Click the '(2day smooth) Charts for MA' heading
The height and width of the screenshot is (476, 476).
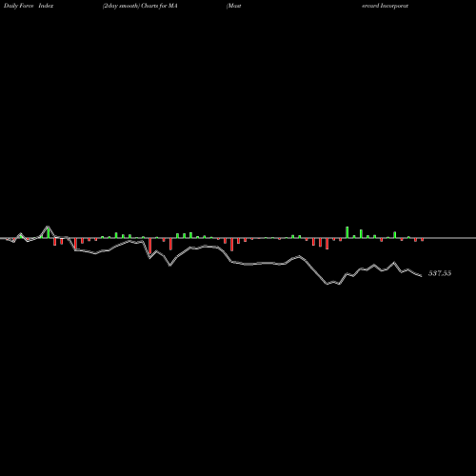click(140, 6)
